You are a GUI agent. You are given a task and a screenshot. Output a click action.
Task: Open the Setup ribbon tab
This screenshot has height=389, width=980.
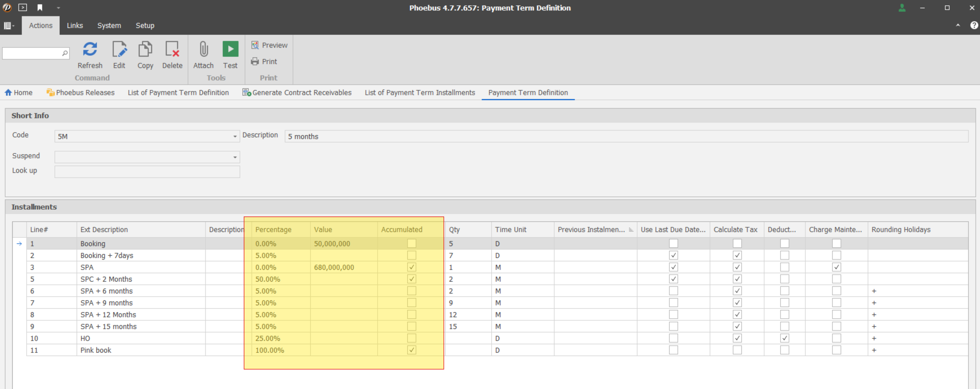(145, 26)
